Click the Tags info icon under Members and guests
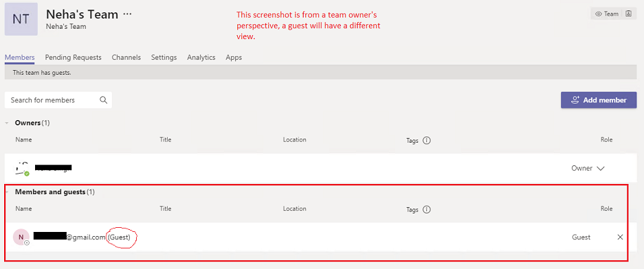The image size is (644, 269). [x=426, y=209]
